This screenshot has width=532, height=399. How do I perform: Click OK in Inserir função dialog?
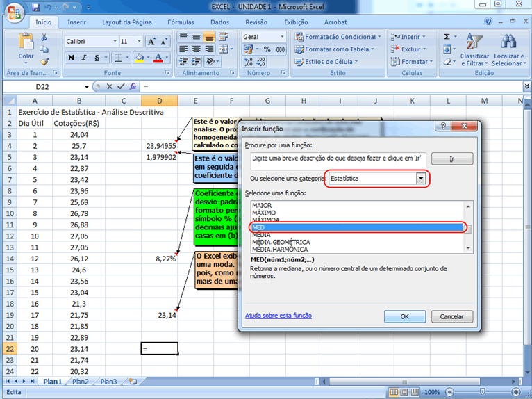click(x=405, y=316)
